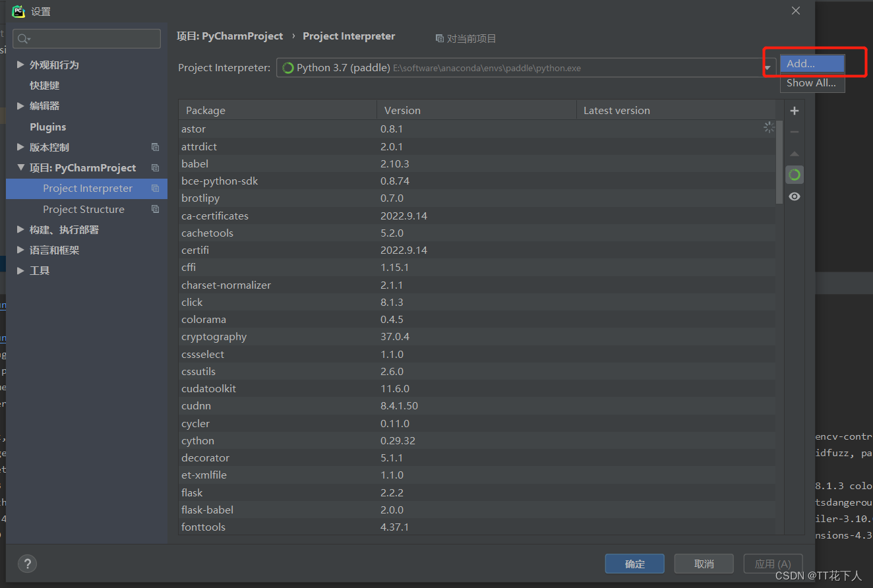Screen dimensions: 873x588
Task: Select the fonttools package row
Action: coord(477,527)
